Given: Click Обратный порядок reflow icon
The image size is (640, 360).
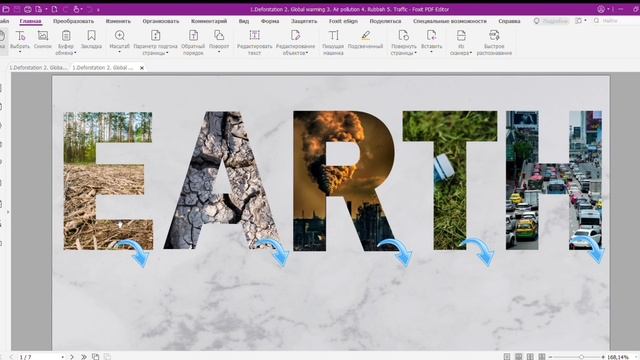Looking at the screenshot, I should (x=193, y=36).
